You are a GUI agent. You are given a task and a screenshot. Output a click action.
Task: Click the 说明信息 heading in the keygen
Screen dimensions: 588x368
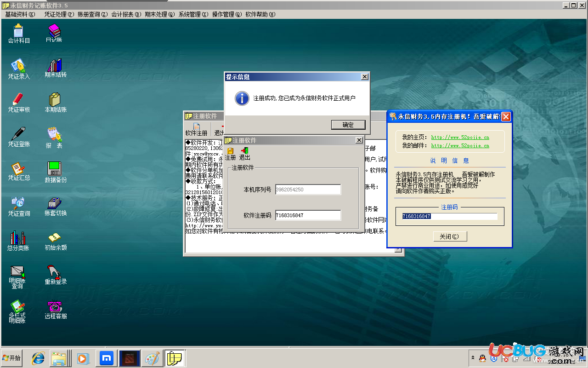tap(450, 161)
